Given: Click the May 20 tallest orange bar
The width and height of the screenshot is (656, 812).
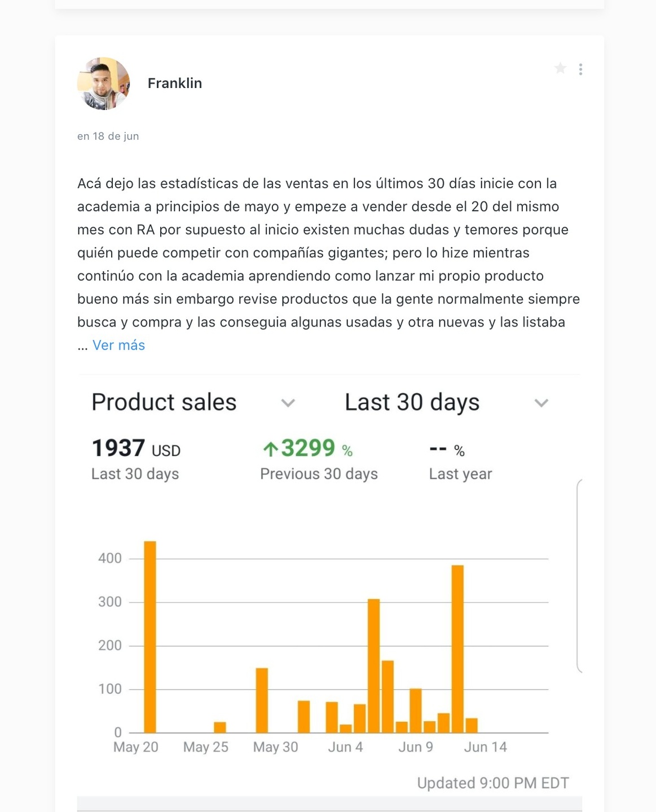Looking at the screenshot, I should 150,637.
